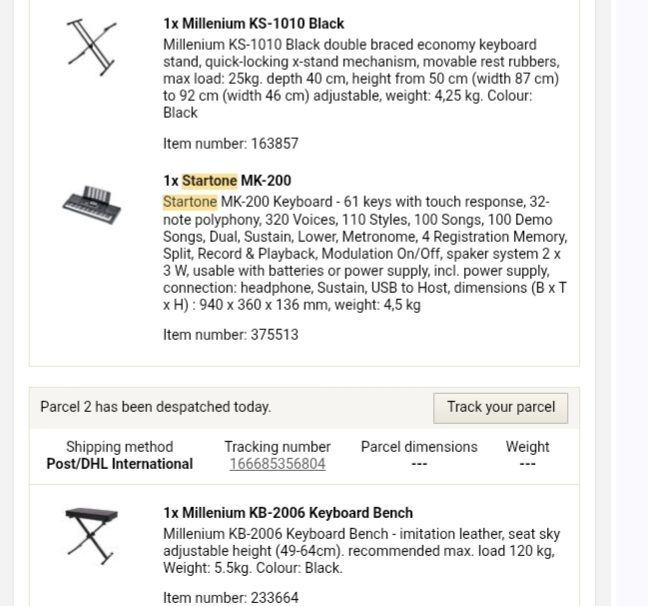Click the KS-1010 keyboard stand description text
The image size is (648, 606).
(x=361, y=79)
